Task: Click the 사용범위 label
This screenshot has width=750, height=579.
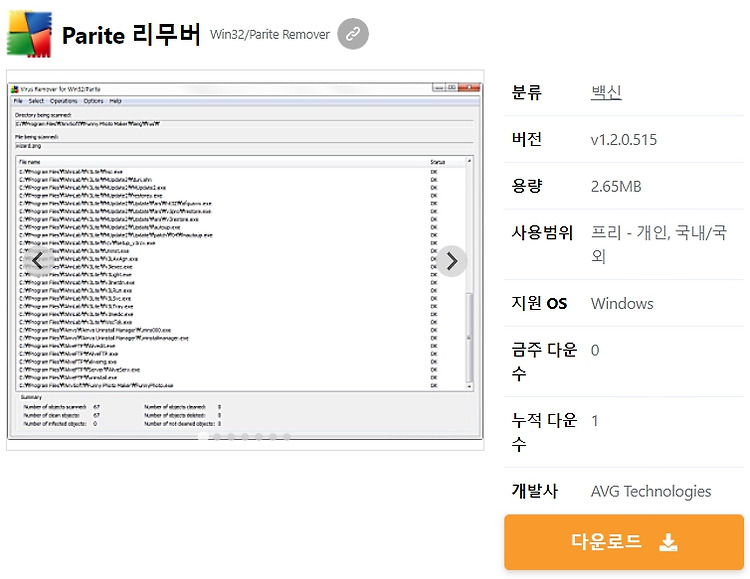Action: pos(542,233)
